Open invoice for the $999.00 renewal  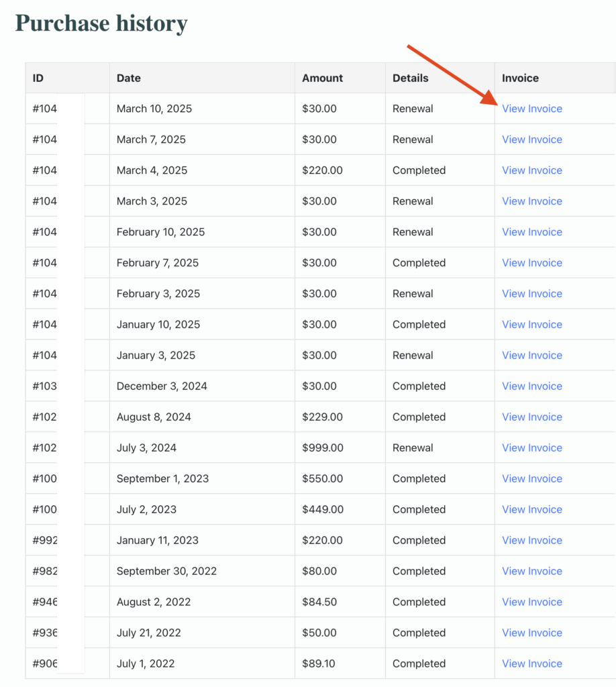click(531, 448)
